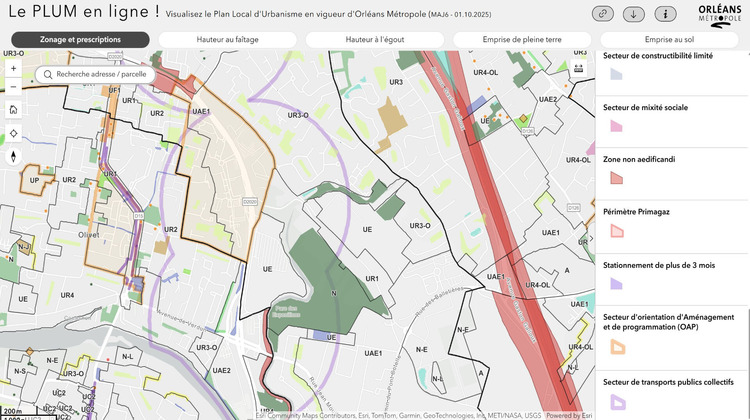Return map to home extent
The width and height of the screenshot is (750, 420).
(x=13, y=110)
